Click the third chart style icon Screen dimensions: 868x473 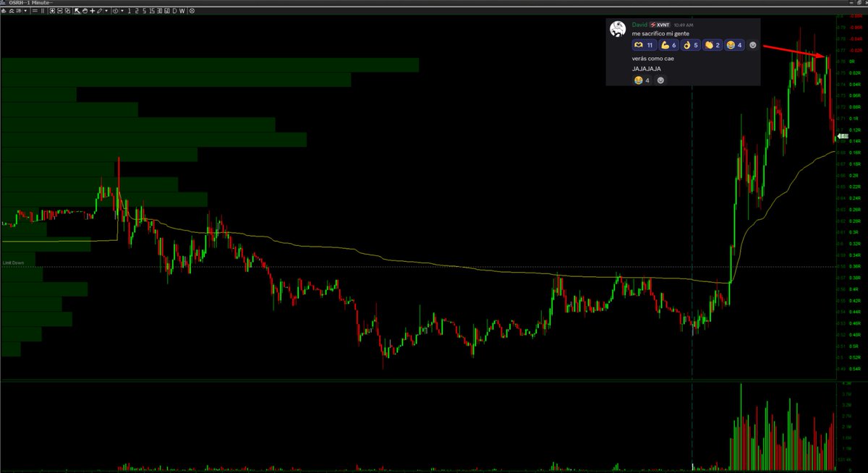[20, 11]
